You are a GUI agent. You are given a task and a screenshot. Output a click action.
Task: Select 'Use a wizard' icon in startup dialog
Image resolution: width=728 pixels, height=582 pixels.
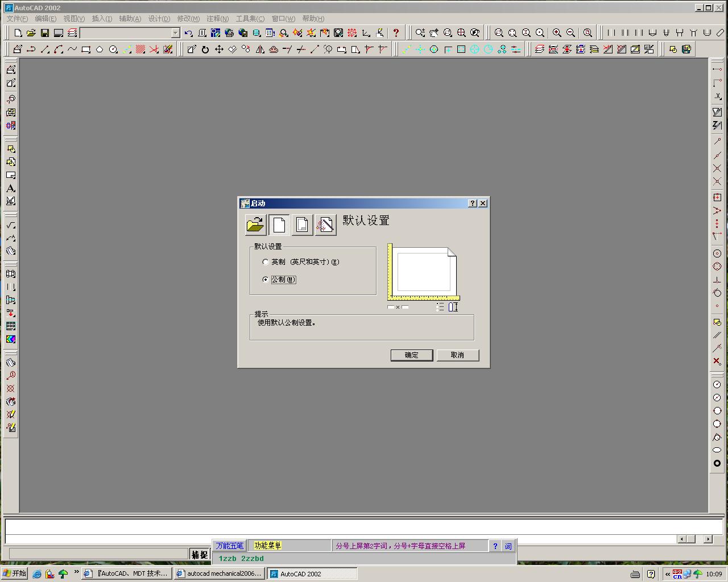(325, 225)
